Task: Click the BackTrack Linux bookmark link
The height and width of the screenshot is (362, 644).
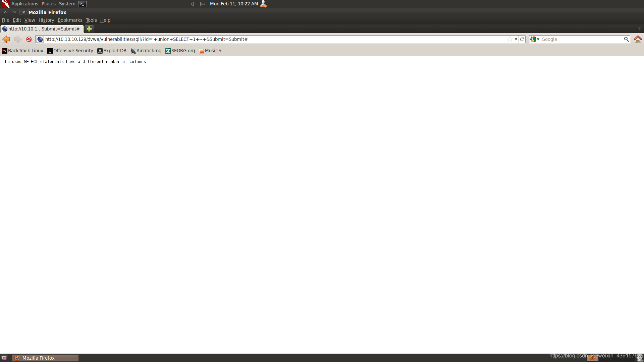Action: pos(22,50)
